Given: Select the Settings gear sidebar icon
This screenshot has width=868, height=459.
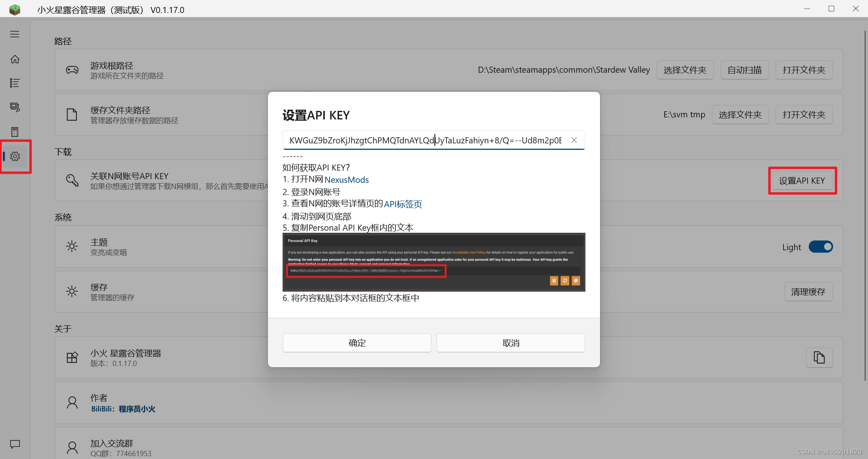Looking at the screenshot, I should point(15,156).
